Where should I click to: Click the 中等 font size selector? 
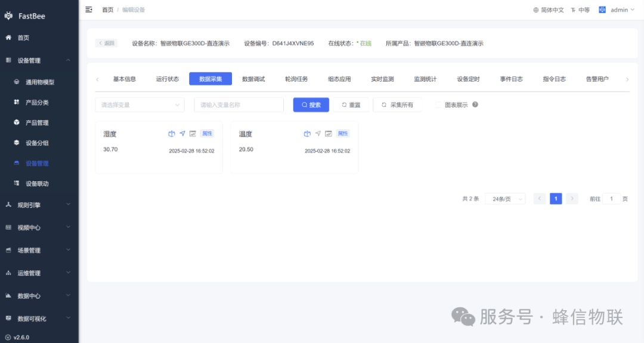coord(580,10)
